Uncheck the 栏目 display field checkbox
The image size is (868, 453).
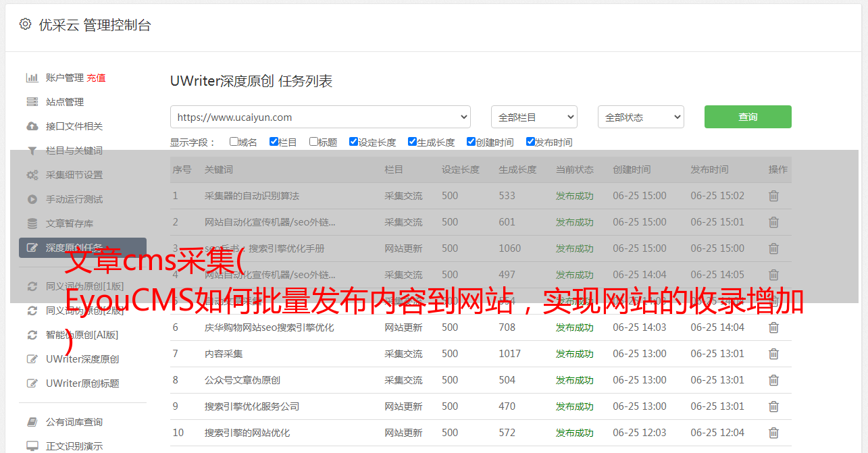point(274,142)
